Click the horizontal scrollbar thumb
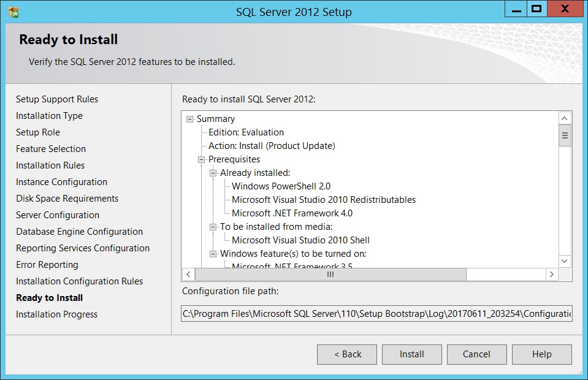Image resolution: width=588 pixels, height=380 pixels. [x=330, y=275]
